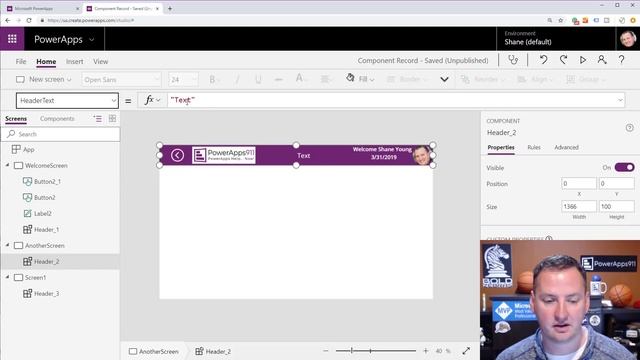This screenshot has width=640, height=360.
Task: Toggle the Visible switch off
Action: [624, 167]
